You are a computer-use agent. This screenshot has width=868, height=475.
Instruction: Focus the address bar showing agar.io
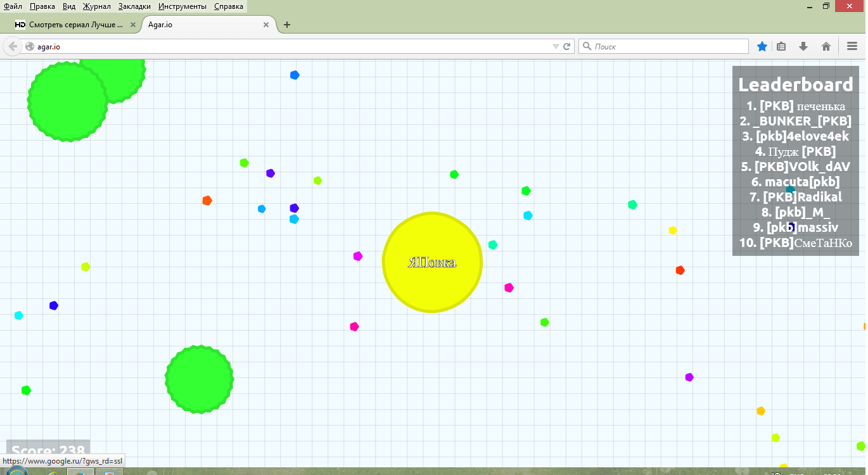291,46
